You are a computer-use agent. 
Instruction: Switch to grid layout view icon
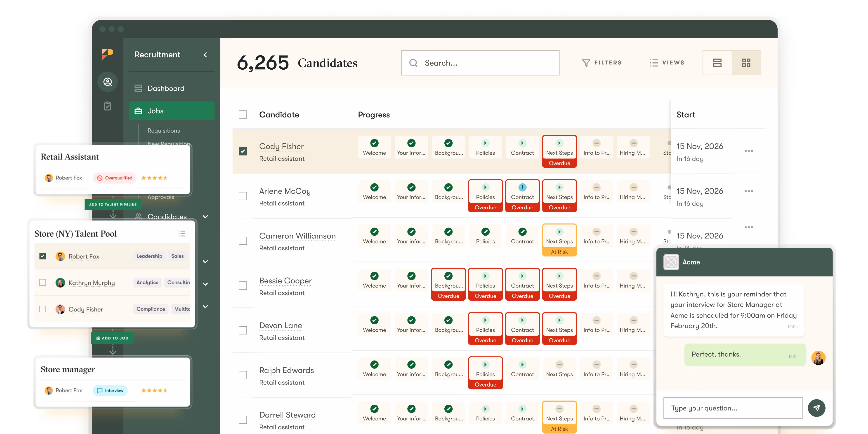pos(746,63)
